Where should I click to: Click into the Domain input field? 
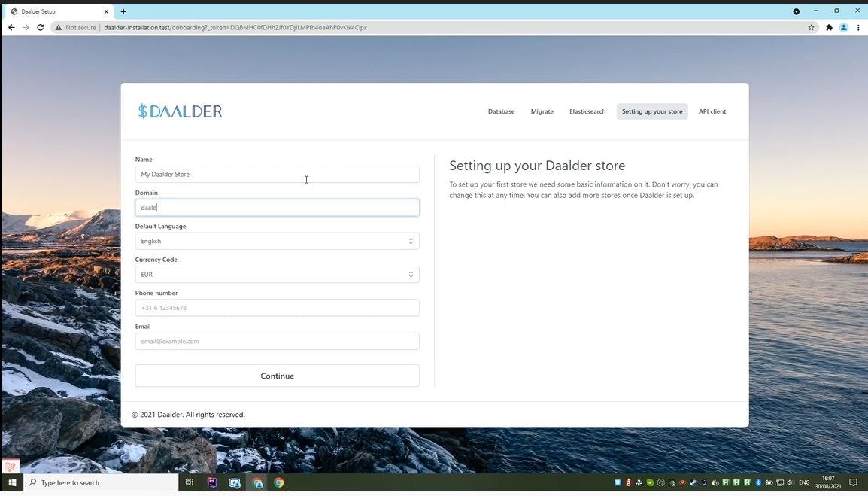[277, 208]
